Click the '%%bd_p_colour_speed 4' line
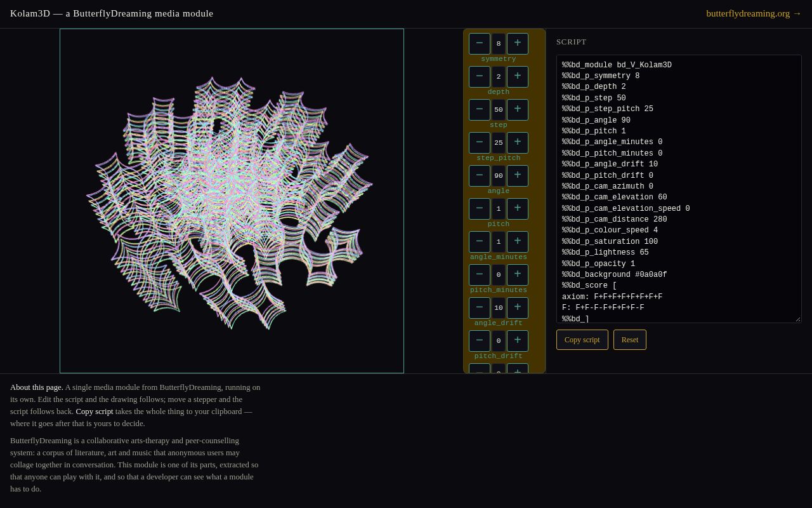Viewport: 812px width, 508px height. coord(610,231)
